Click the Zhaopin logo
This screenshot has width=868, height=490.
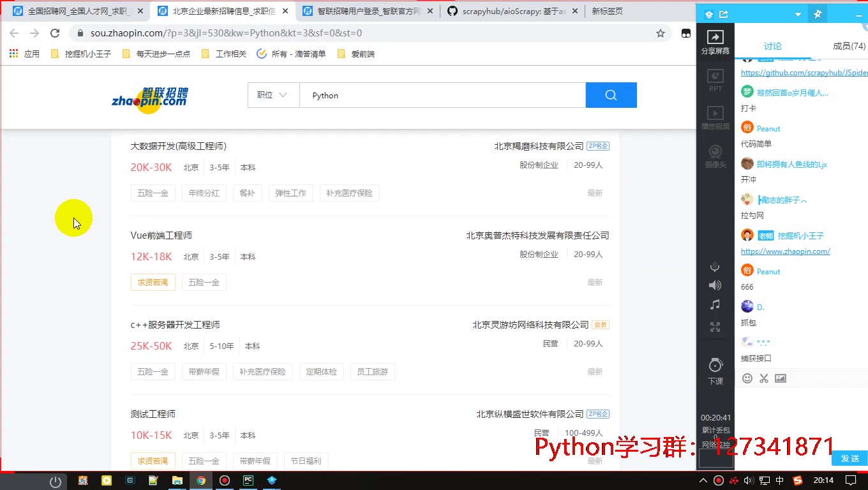point(150,100)
